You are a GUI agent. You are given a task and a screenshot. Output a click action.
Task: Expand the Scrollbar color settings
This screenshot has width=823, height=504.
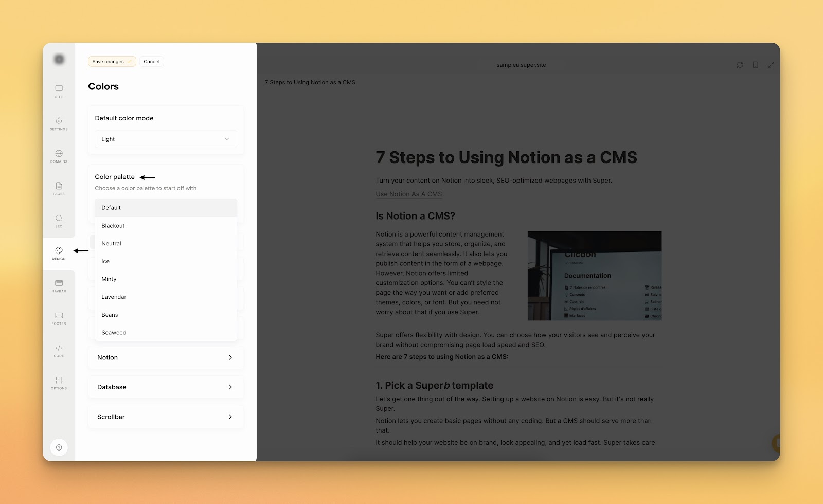[166, 417]
